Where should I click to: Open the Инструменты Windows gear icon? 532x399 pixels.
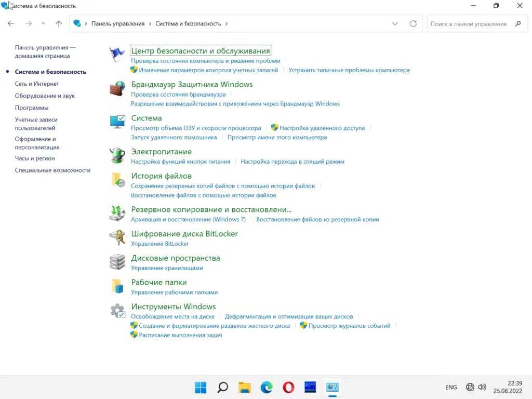click(x=117, y=311)
